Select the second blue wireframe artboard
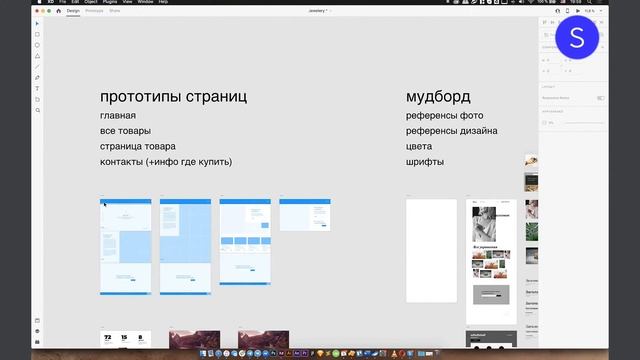This screenshot has width=640, height=360. pos(185,247)
